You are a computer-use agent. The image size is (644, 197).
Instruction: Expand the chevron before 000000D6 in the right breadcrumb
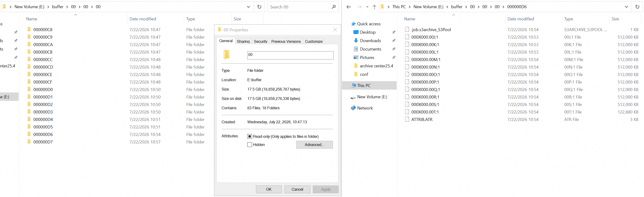pos(503,7)
